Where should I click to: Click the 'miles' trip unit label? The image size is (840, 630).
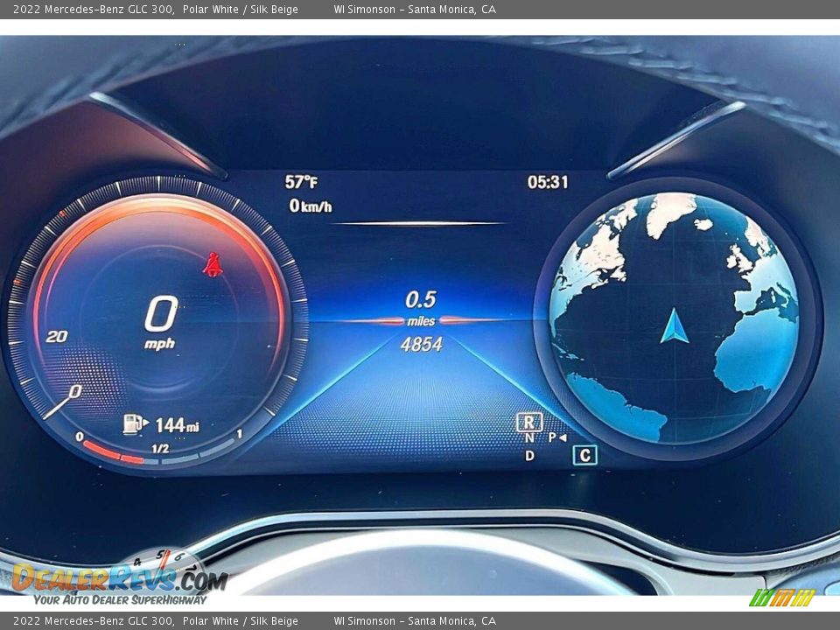click(421, 321)
